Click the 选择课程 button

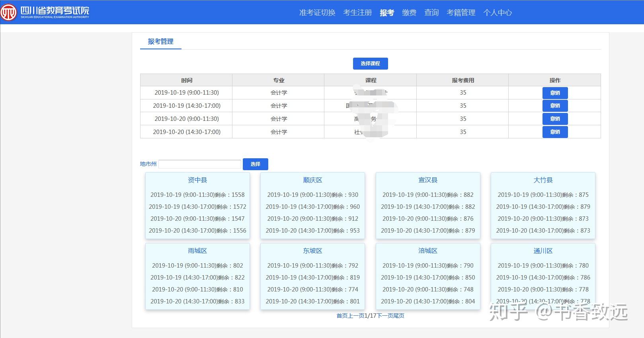[371, 64]
